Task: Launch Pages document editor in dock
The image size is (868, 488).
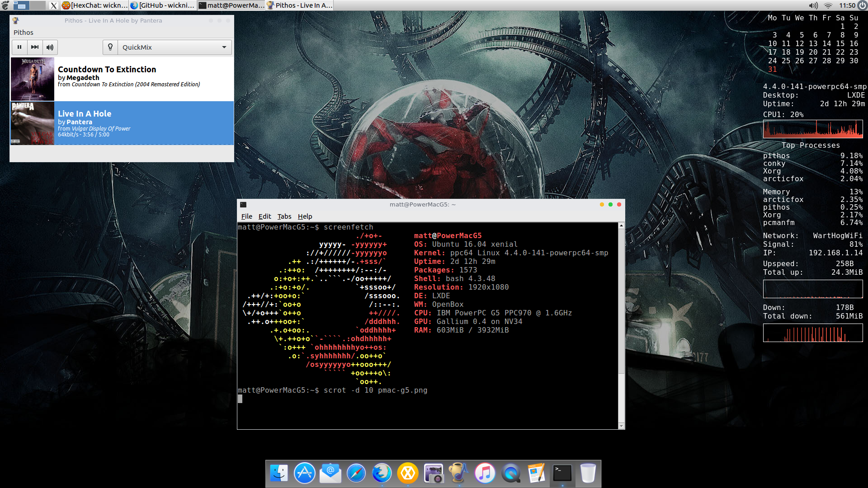Action: click(536, 473)
